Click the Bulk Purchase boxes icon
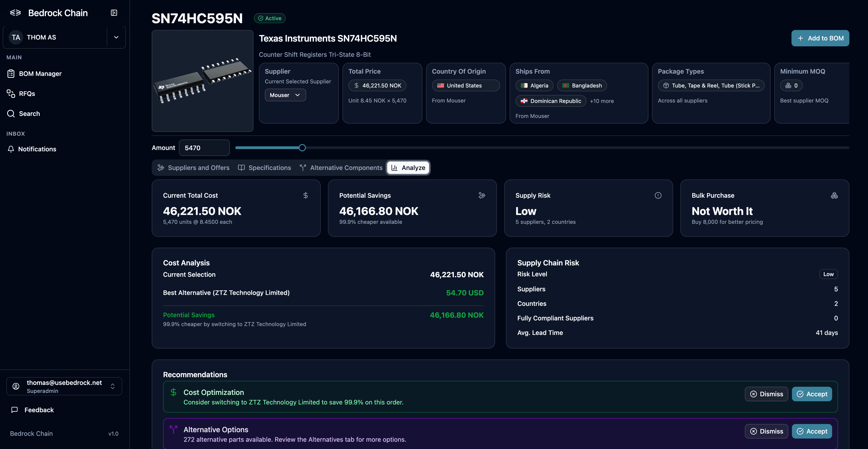Viewport: 868px width, 449px height. pos(834,195)
